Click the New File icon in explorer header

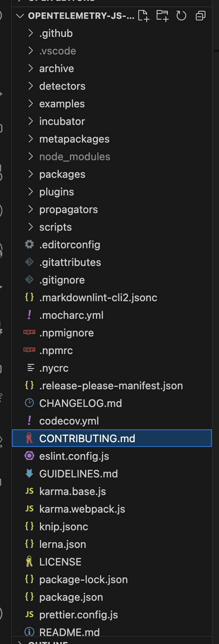143,16
